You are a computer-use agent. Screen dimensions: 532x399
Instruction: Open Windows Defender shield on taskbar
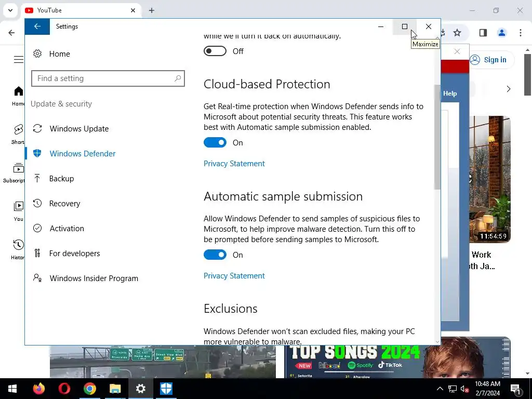(x=166, y=389)
